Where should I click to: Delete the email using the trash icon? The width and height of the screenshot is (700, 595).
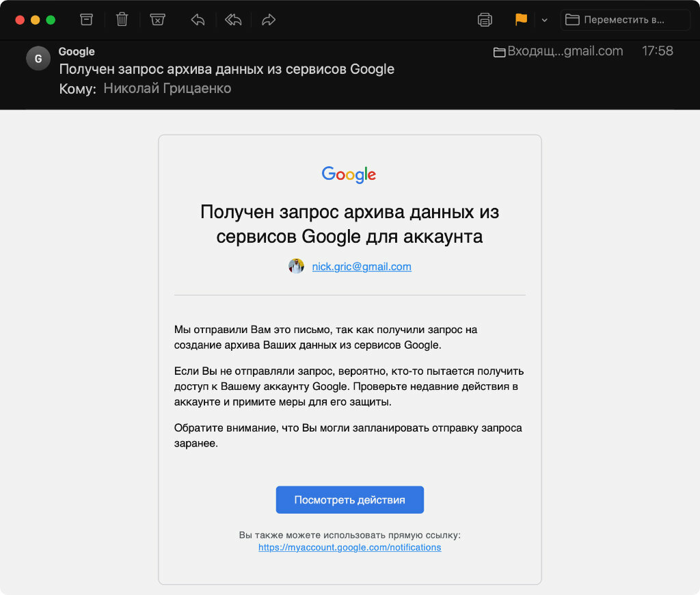[122, 20]
